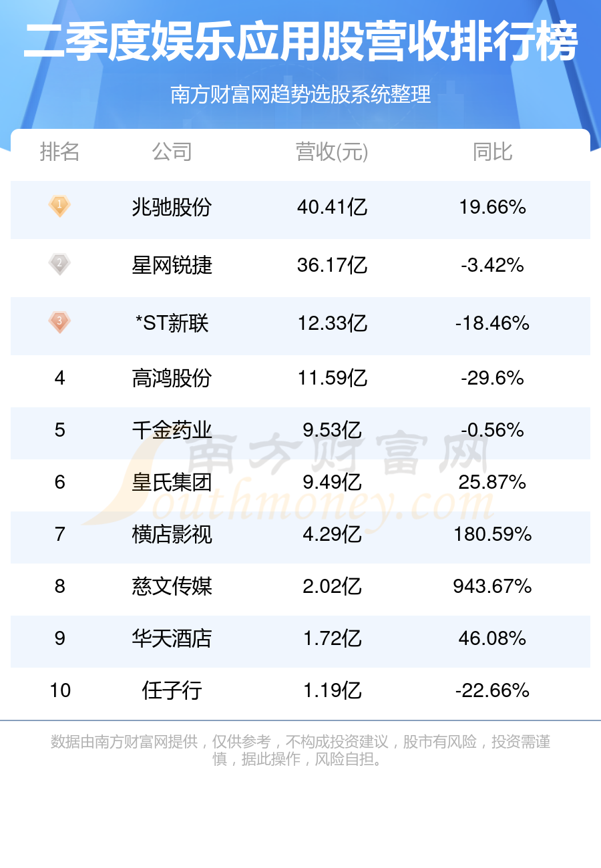The height and width of the screenshot is (868, 601).
Task: Click the 公司 column header
Action: [x=172, y=152]
